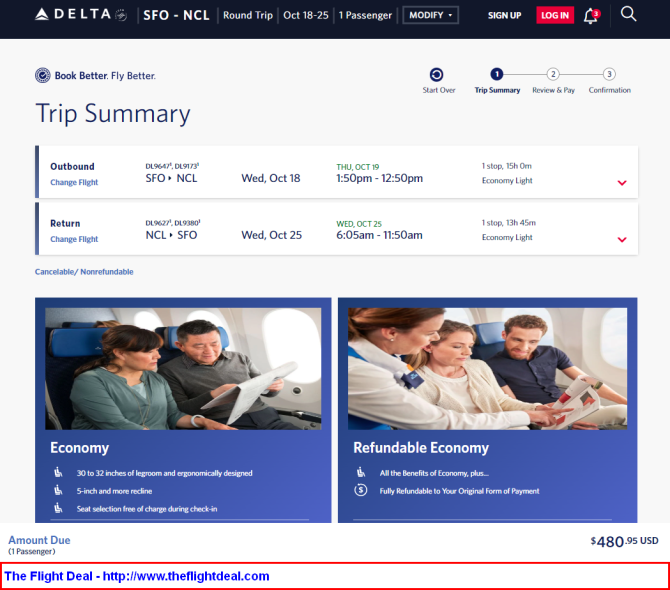Click return flight numbers DL9627, DL9380

coord(173,223)
